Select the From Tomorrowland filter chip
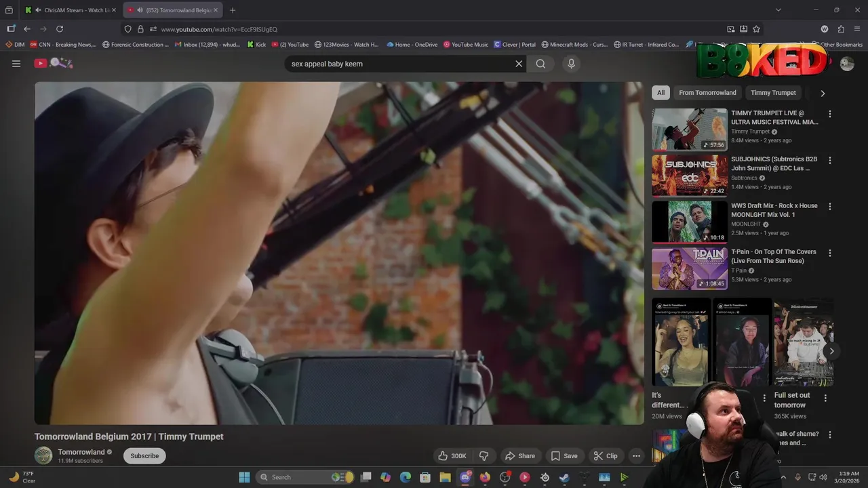 point(707,93)
